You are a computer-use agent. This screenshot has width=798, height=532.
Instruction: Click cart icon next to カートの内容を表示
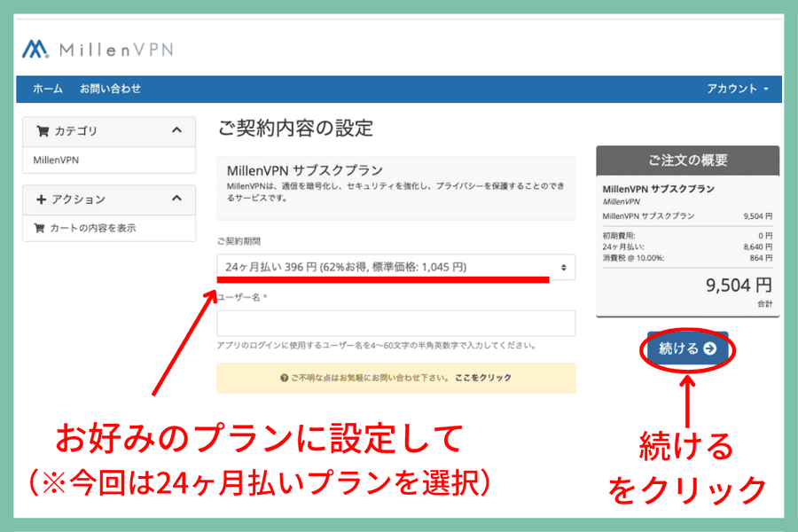[39, 228]
